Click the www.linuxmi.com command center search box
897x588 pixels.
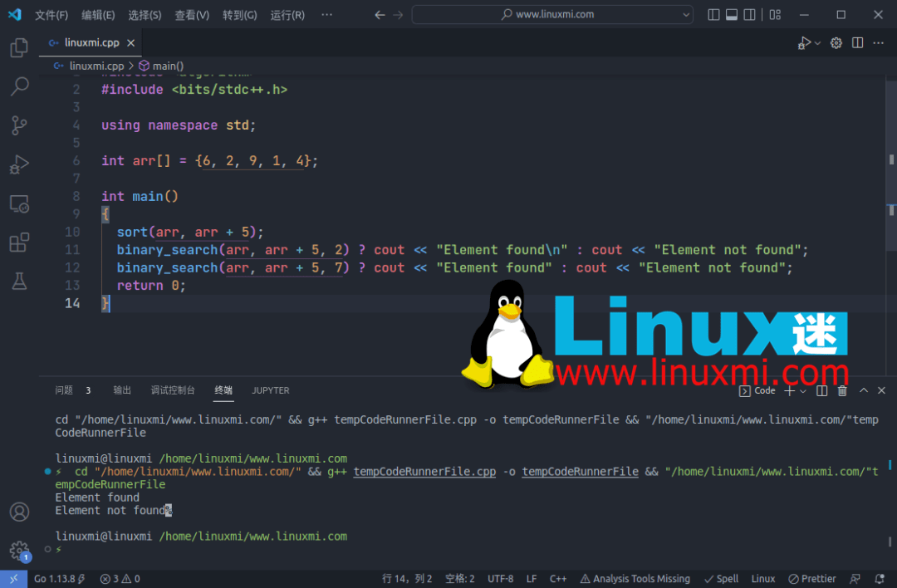(x=552, y=15)
